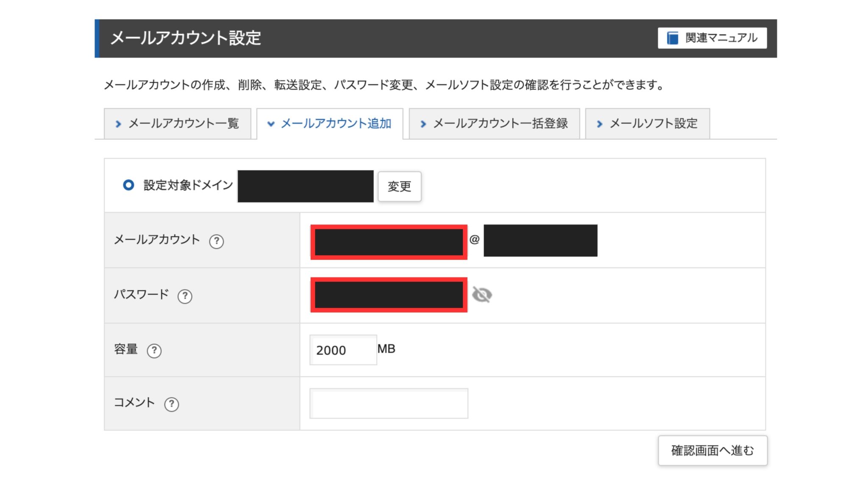Click help icon beside パスワード label
This screenshot has height=488, width=868.
click(185, 296)
